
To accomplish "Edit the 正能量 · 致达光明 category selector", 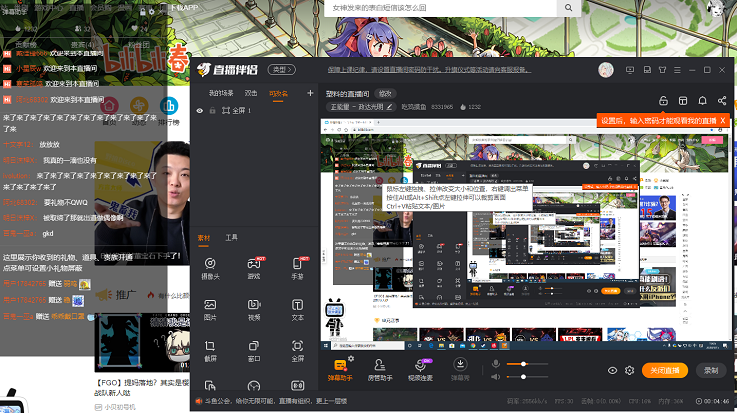I will 358,106.
